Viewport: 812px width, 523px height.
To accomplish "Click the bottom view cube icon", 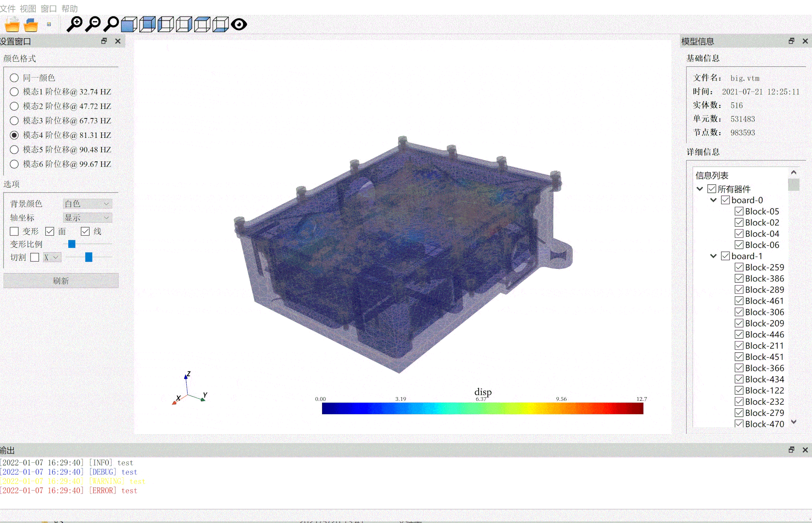I will point(220,25).
